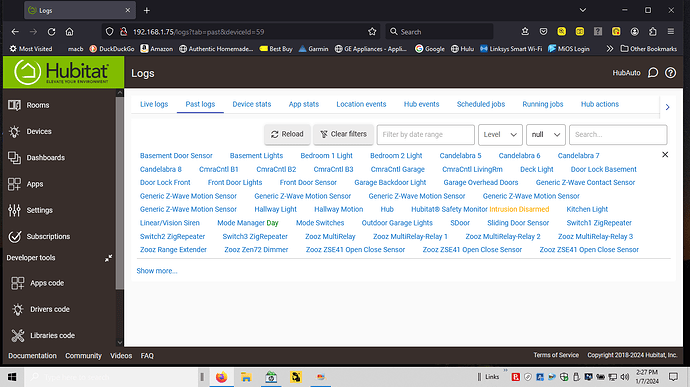Open Apps in the sidebar
This screenshot has width=690, height=387.
[x=26, y=184]
